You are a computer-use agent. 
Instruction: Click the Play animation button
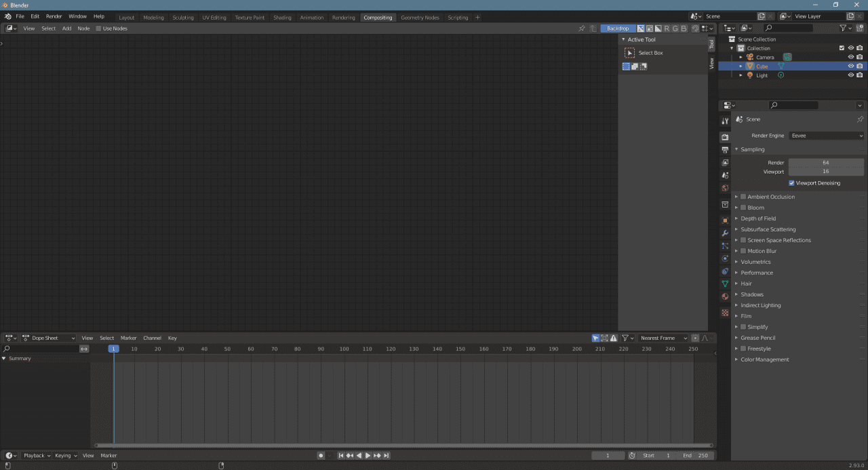pos(368,455)
